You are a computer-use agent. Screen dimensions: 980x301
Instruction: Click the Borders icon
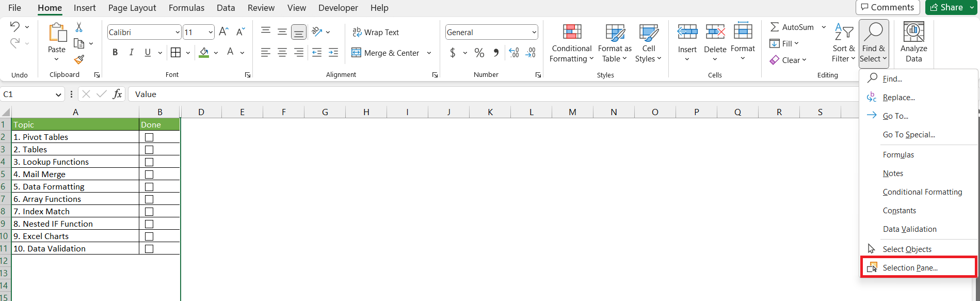point(175,52)
